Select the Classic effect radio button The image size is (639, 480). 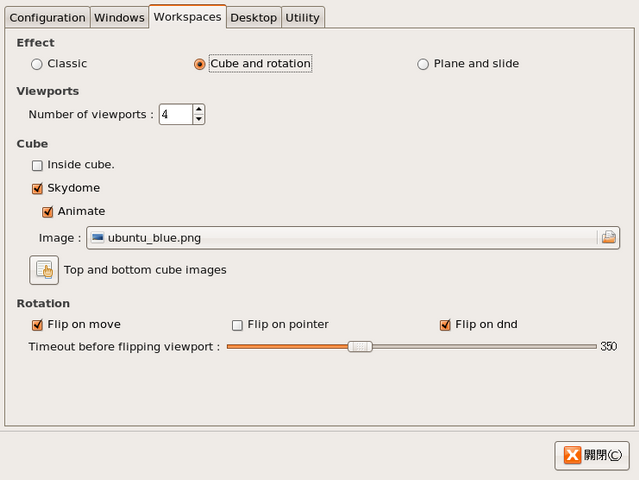[x=37, y=64]
